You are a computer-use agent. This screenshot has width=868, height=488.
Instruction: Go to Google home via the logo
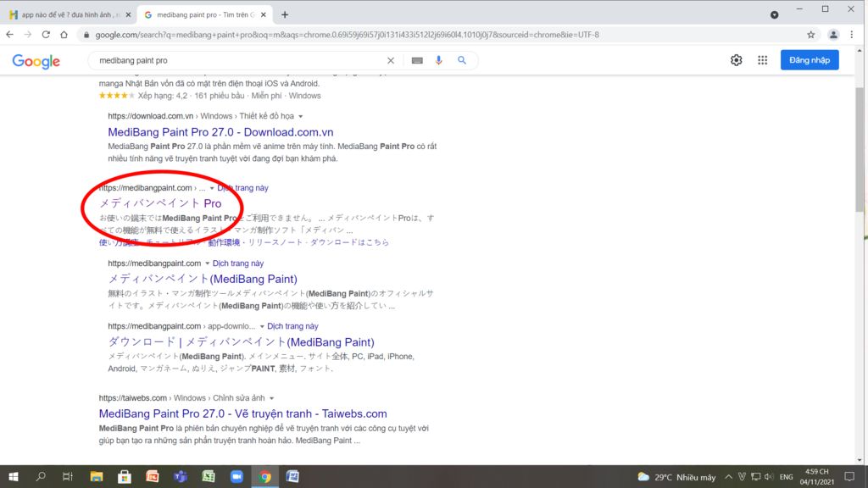point(36,61)
